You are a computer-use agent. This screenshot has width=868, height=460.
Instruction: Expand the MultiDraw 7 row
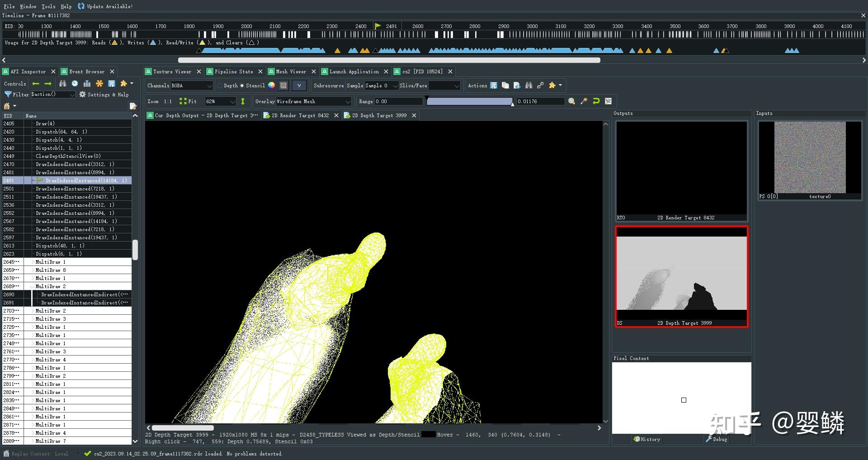pyautogui.click(x=33, y=441)
